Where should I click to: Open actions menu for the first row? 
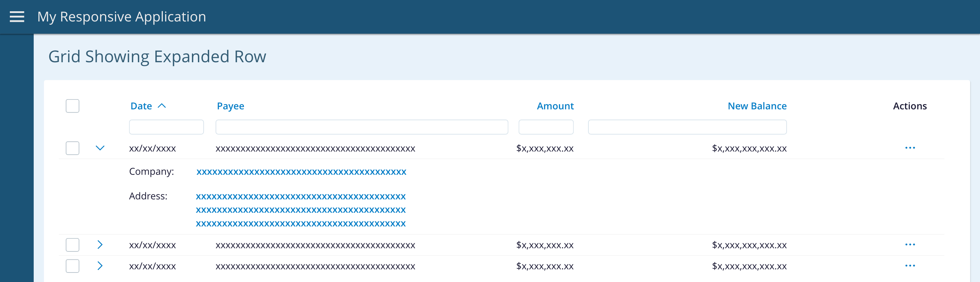(x=910, y=148)
